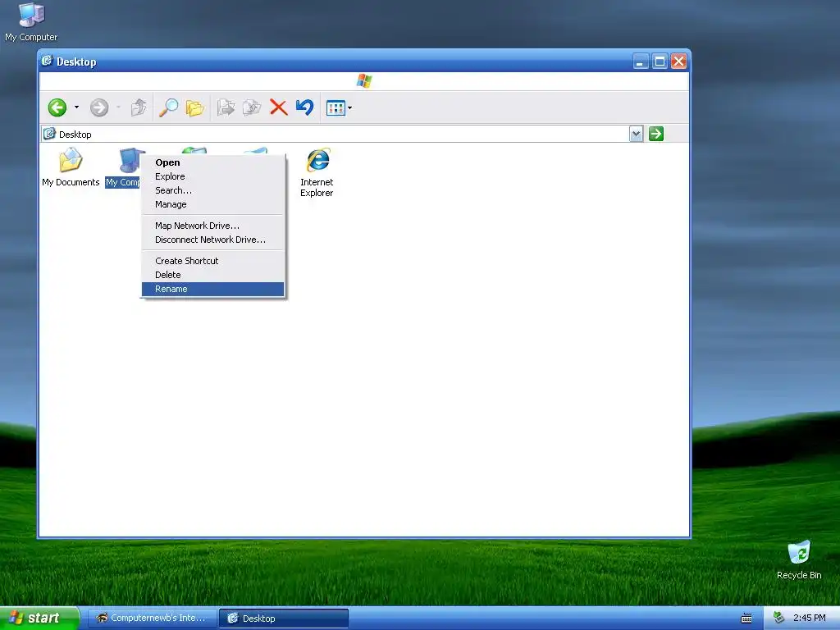The height and width of the screenshot is (630, 840).
Task: Click the Recycle Bin desktop icon
Action: [799, 559]
